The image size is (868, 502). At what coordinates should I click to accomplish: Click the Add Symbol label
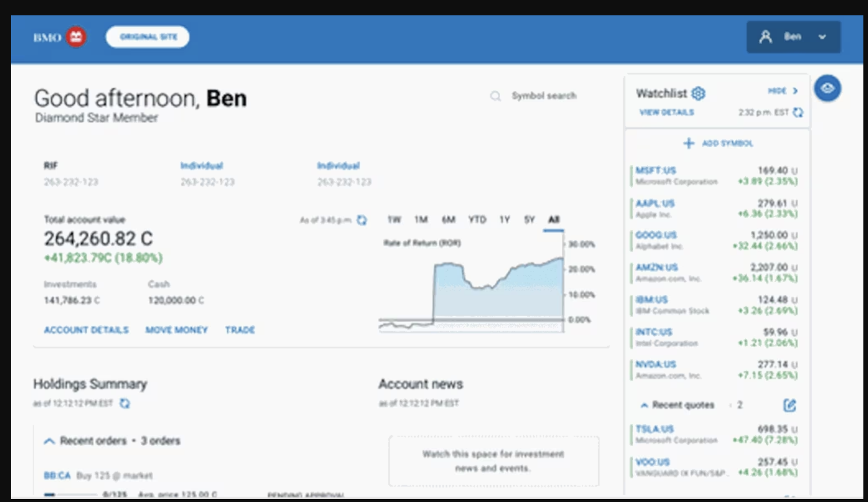click(727, 143)
